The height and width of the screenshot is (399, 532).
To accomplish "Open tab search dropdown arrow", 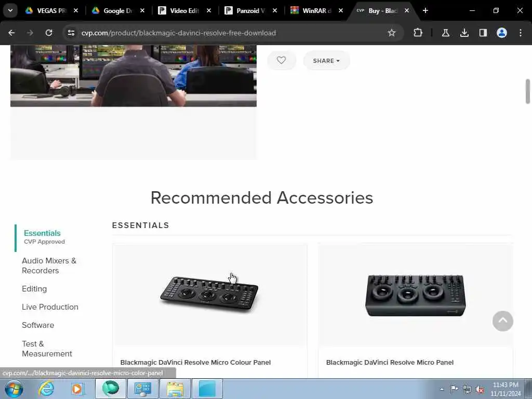I will pos(10,10).
